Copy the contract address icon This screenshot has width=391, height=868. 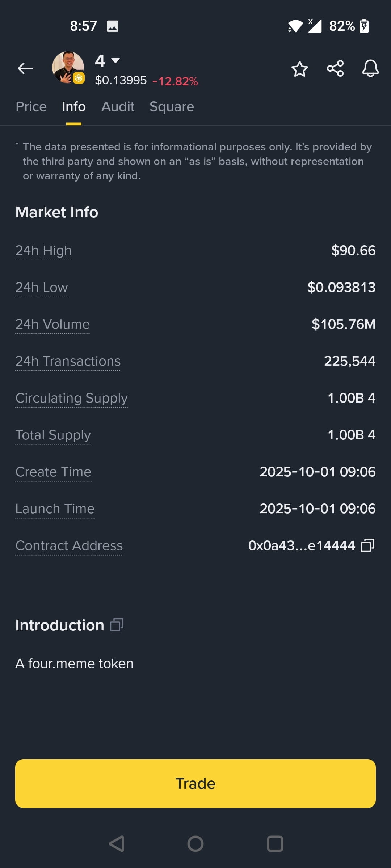click(368, 545)
